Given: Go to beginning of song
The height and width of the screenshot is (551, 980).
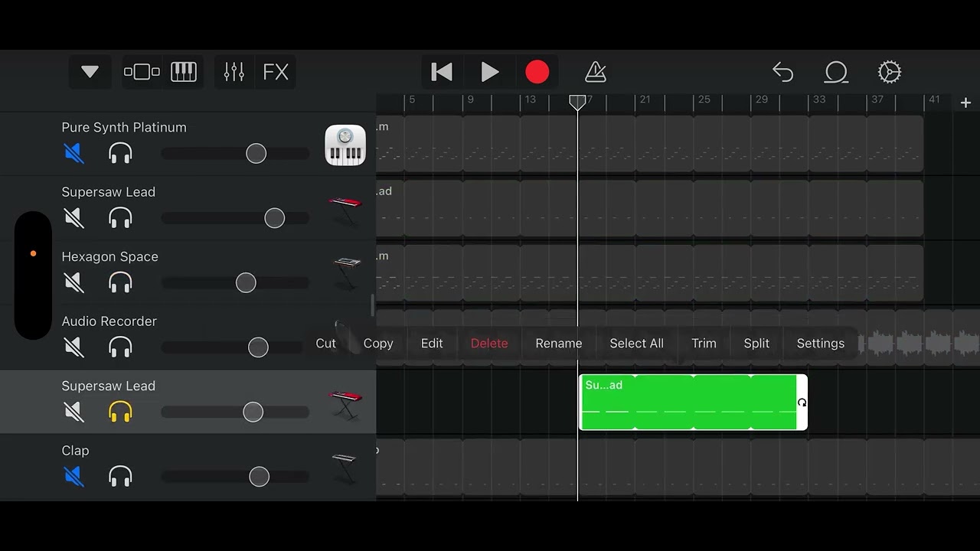Looking at the screenshot, I should coord(442,72).
